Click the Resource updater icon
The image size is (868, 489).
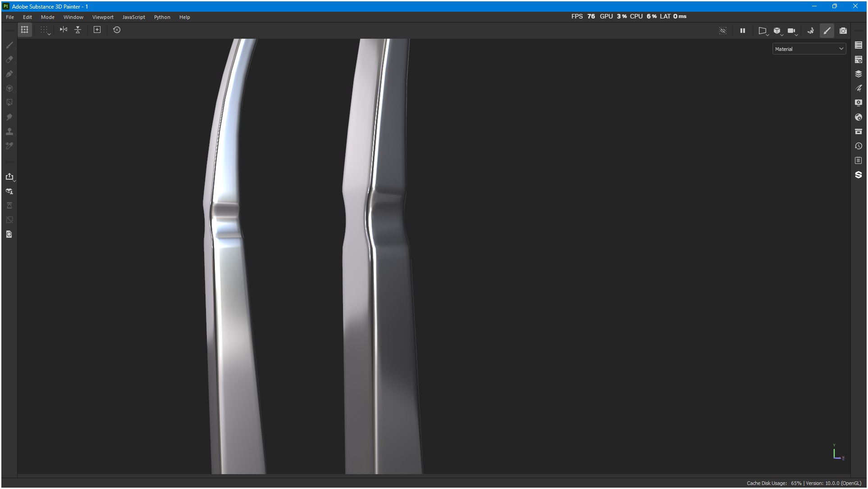point(9,234)
